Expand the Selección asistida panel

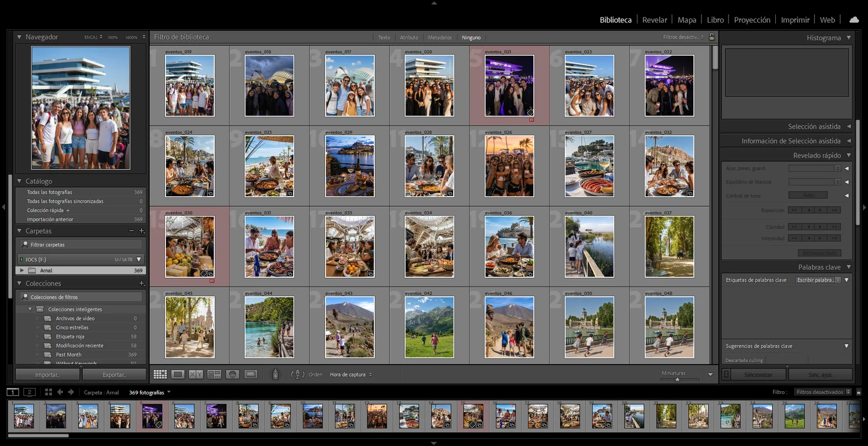(x=848, y=126)
